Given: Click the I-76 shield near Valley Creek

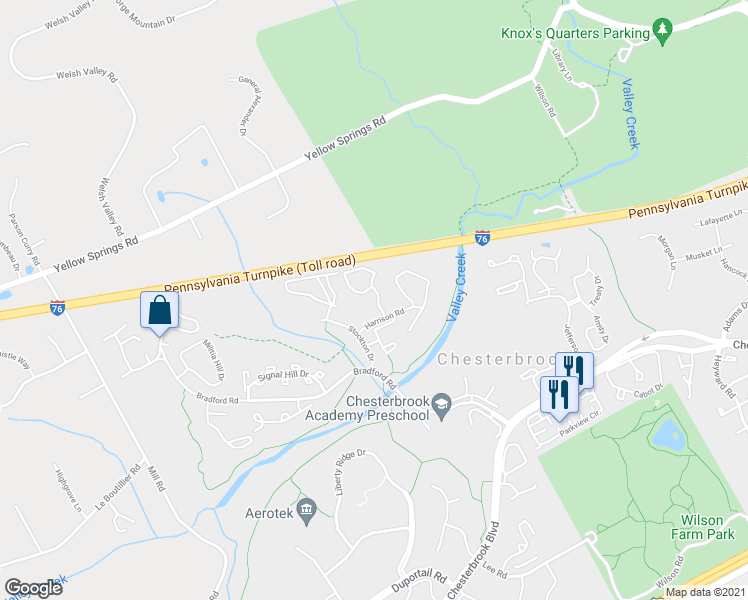Looking at the screenshot, I should pyautogui.click(x=482, y=238).
